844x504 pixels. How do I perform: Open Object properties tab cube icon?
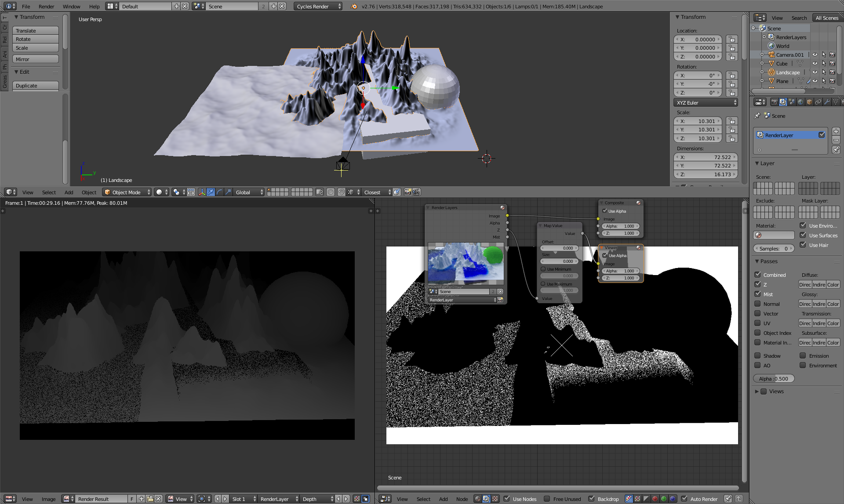[809, 102]
